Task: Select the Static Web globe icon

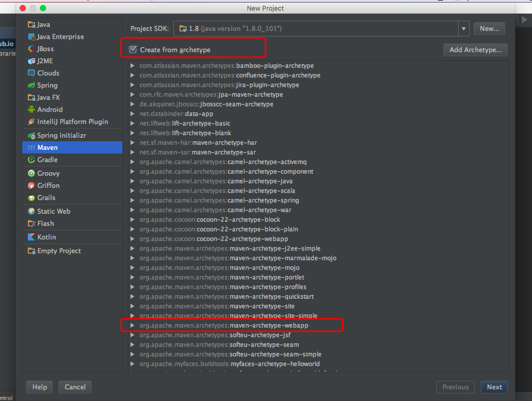Action: (x=31, y=211)
